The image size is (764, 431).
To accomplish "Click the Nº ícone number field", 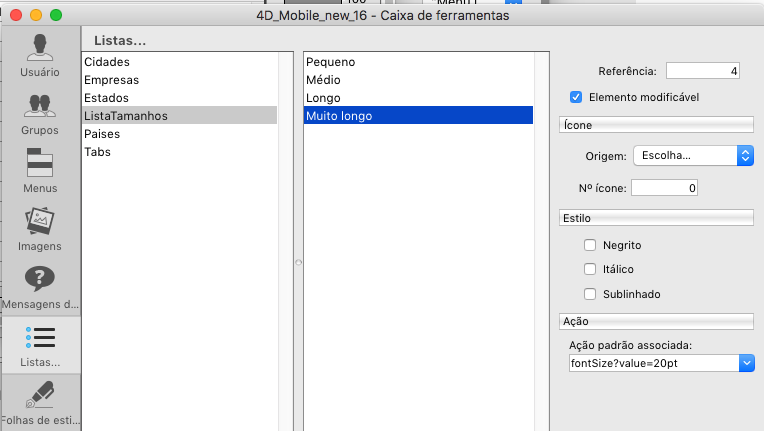I will coord(664,187).
